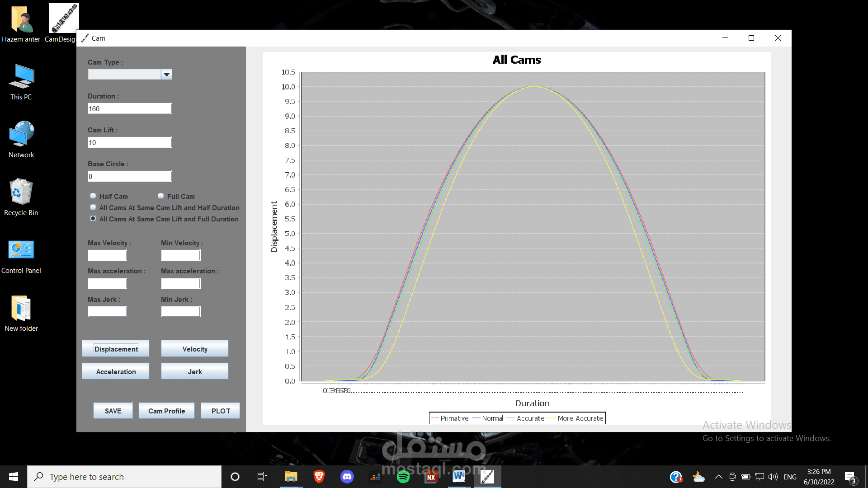
Task: Click the Cam window title icon
Action: pyautogui.click(x=85, y=38)
